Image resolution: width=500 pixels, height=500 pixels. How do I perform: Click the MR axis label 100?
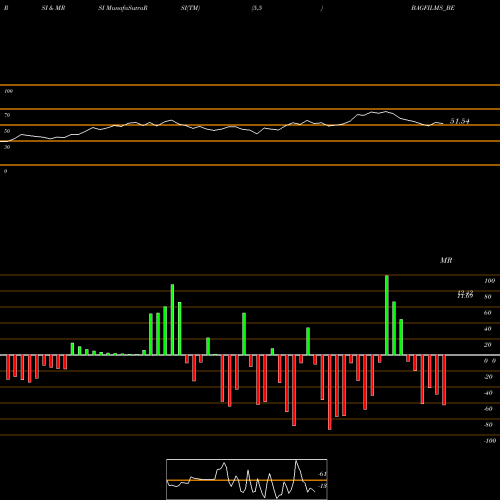489,281
